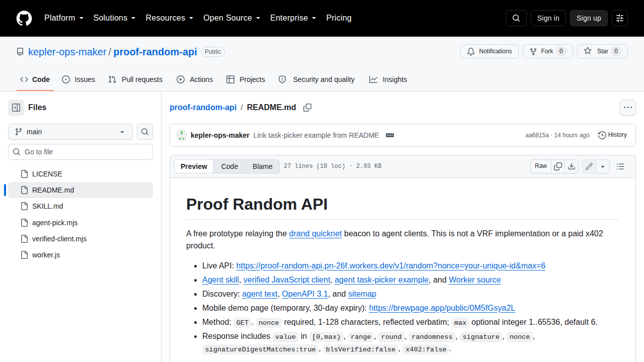Click Sign in

click(548, 18)
